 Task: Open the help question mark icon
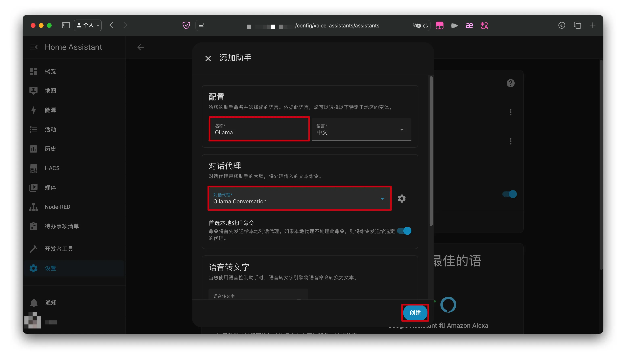point(510,83)
